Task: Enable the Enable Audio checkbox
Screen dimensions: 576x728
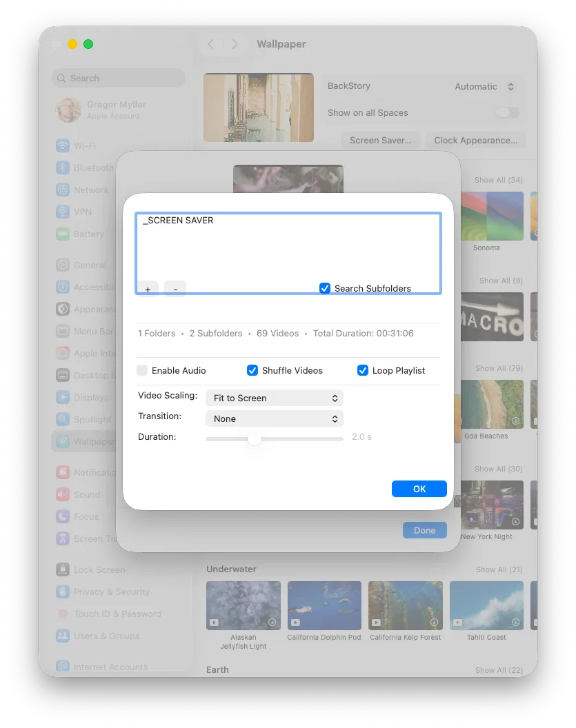Action: [x=142, y=370]
